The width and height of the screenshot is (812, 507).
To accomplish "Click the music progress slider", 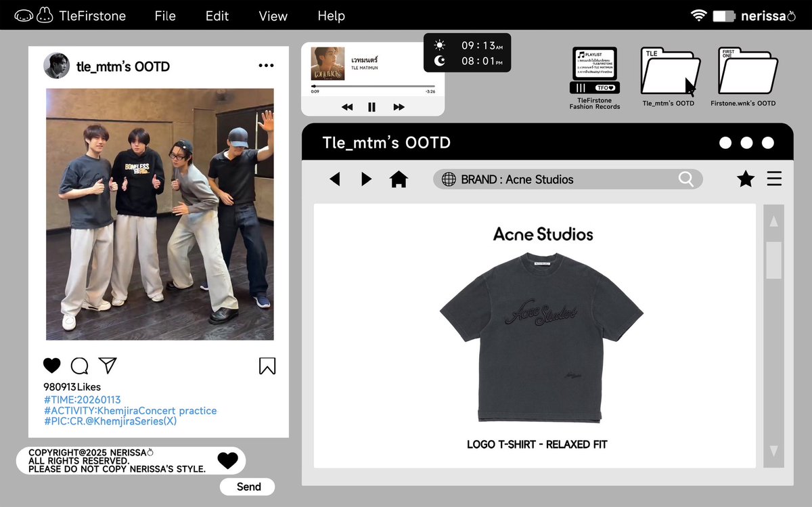I will 373,86.
